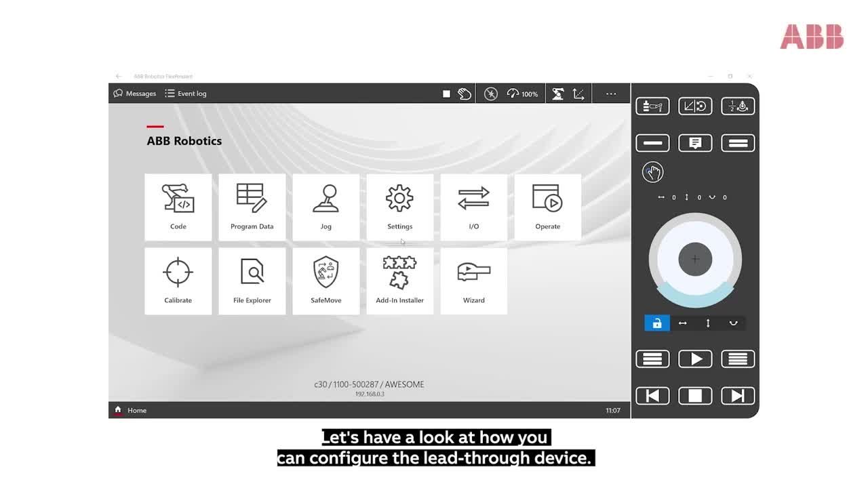Click the stopped-state square in the status bar
Screen dimensions: 868x488
tap(446, 94)
